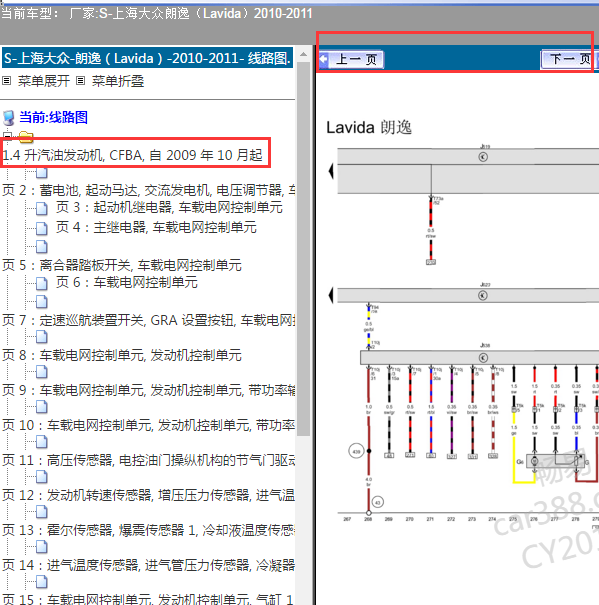Click the document icon beside 页 3
This screenshot has height=605, width=599.
click(x=42, y=208)
